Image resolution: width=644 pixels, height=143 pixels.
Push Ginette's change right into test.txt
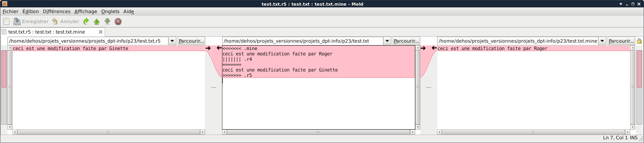click(x=208, y=48)
